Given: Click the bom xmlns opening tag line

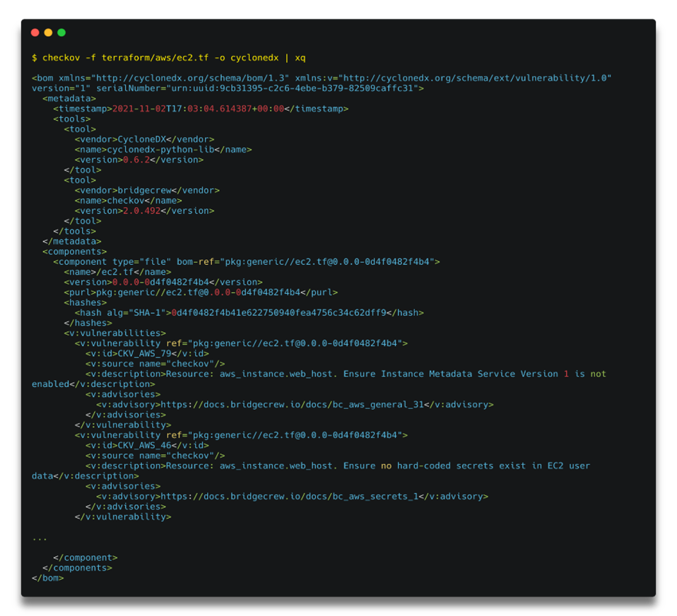Looking at the screenshot, I should point(322,78).
